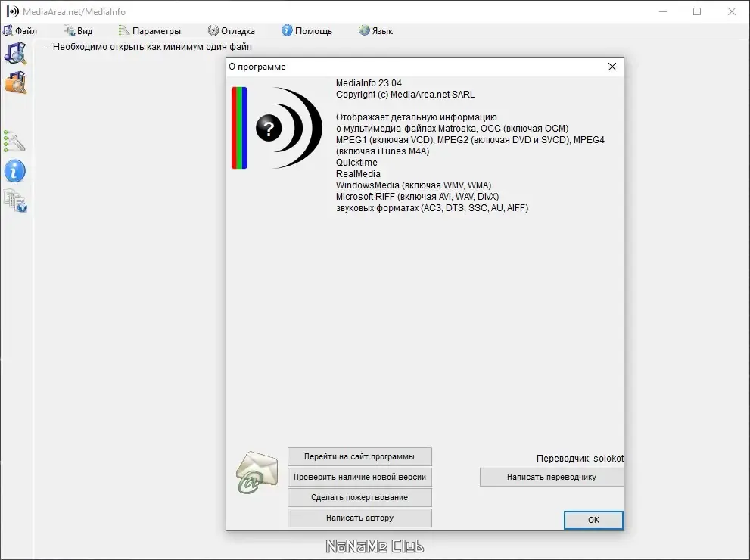Click the 'MediaInfo 23.04' version text

pos(369,83)
